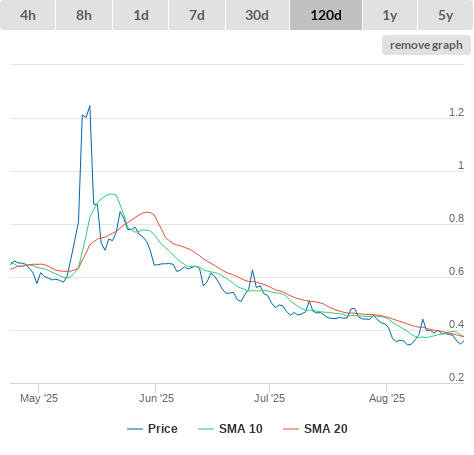This screenshot has height=455, width=474.
Task: View the 5y range tab
Action: pyautogui.click(x=445, y=15)
